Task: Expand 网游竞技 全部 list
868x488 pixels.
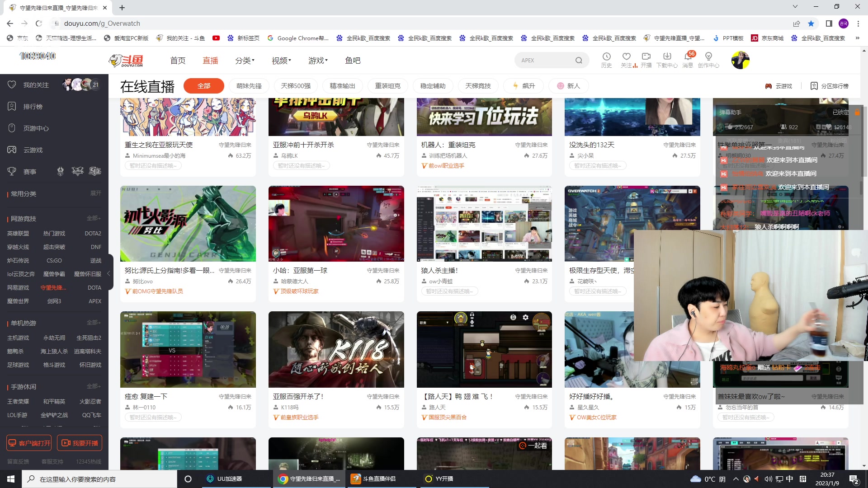Action: pyautogui.click(x=94, y=218)
